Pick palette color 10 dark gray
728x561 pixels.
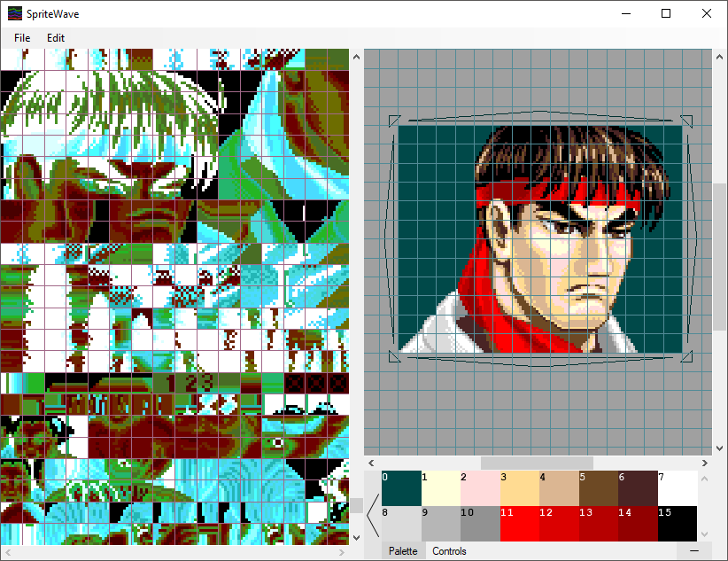click(481, 524)
